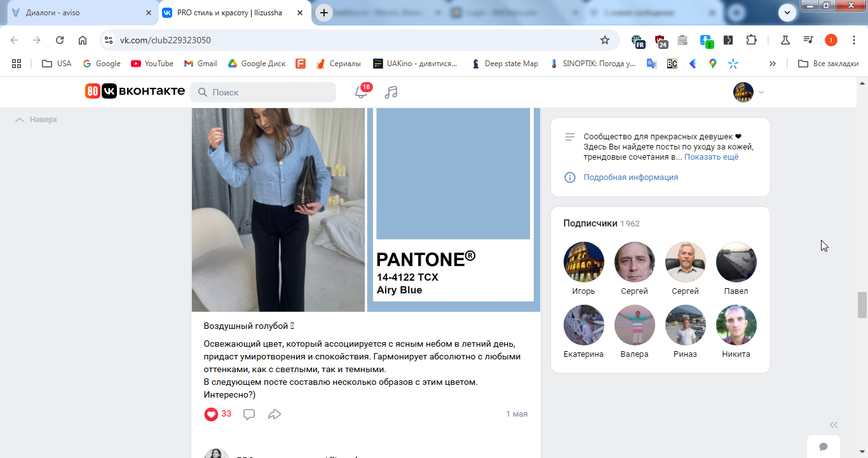
Task: Open the floating chat bubble button
Action: [824, 447]
